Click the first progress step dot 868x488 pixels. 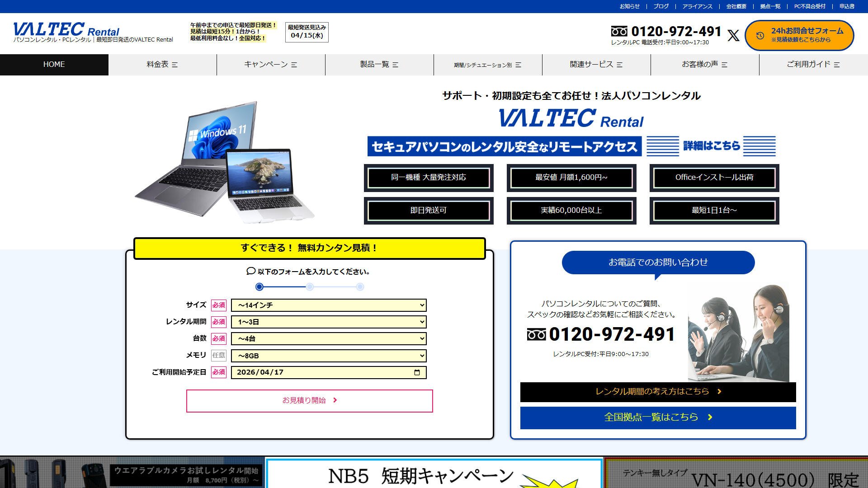[259, 286]
